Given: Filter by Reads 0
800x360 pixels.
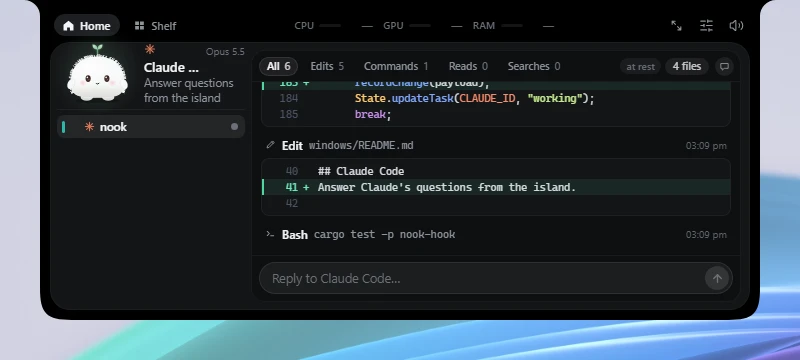Looking at the screenshot, I should coord(468,66).
